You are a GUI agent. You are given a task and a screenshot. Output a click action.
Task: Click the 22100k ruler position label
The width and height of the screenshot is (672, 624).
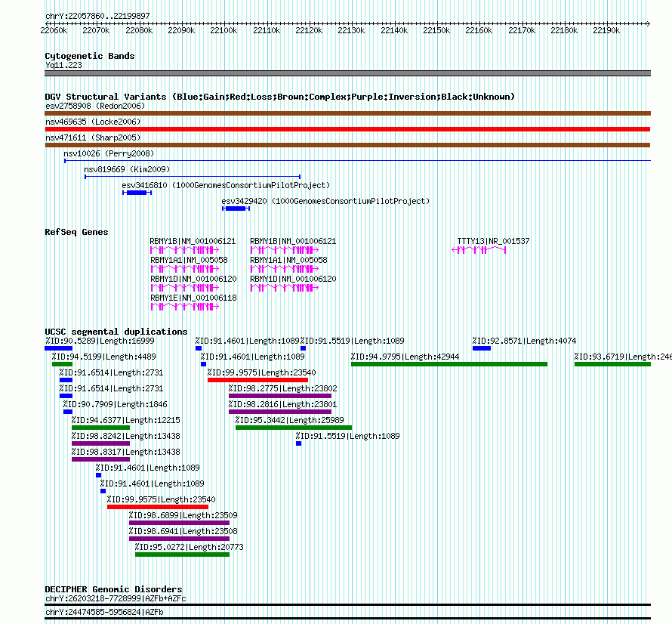click(x=223, y=30)
